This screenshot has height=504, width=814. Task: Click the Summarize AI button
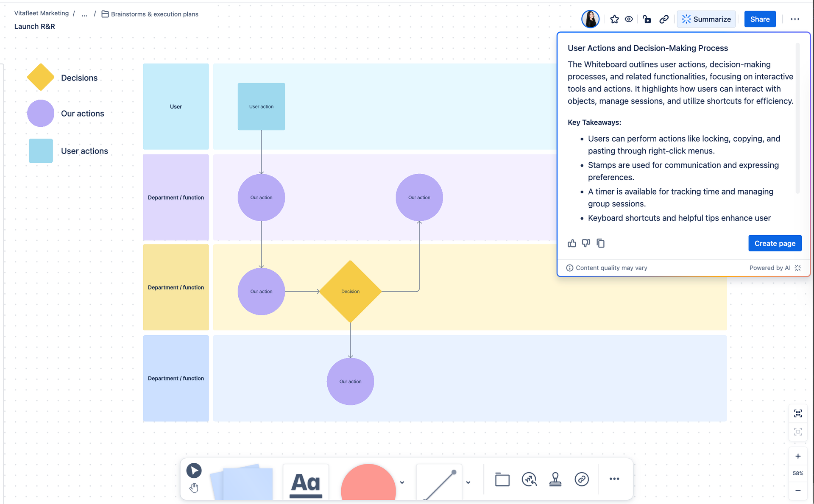(706, 19)
